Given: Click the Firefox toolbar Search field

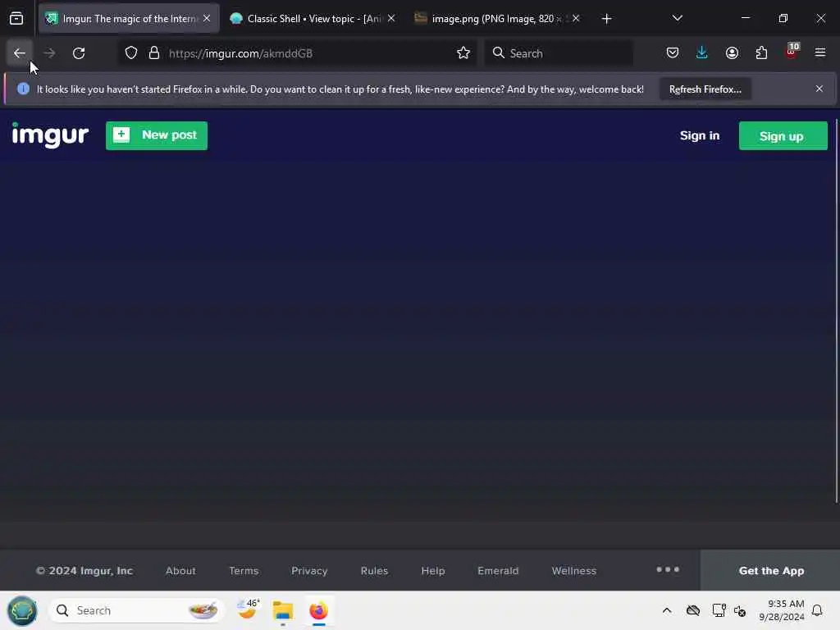Looking at the screenshot, I should (559, 53).
